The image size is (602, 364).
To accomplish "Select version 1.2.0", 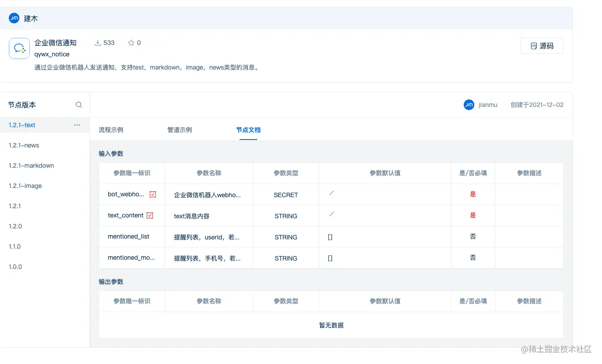I will pyautogui.click(x=15, y=226).
